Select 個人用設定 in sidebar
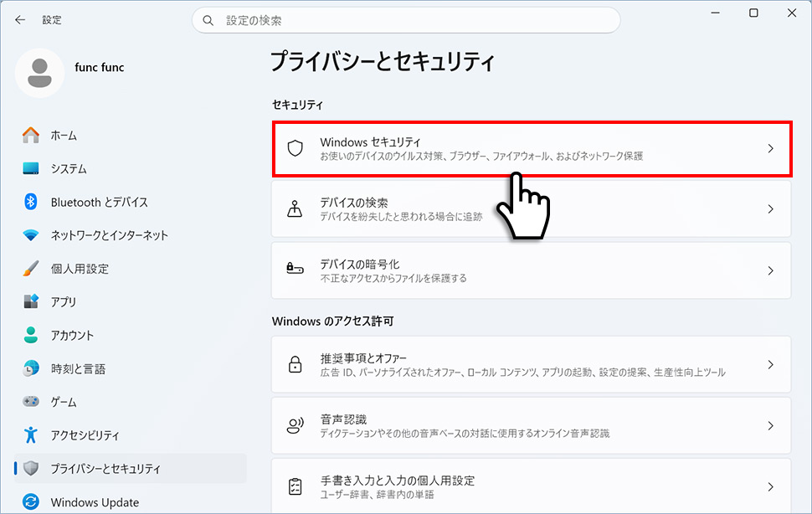Image resolution: width=812 pixels, height=514 pixels. tap(130, 269)
